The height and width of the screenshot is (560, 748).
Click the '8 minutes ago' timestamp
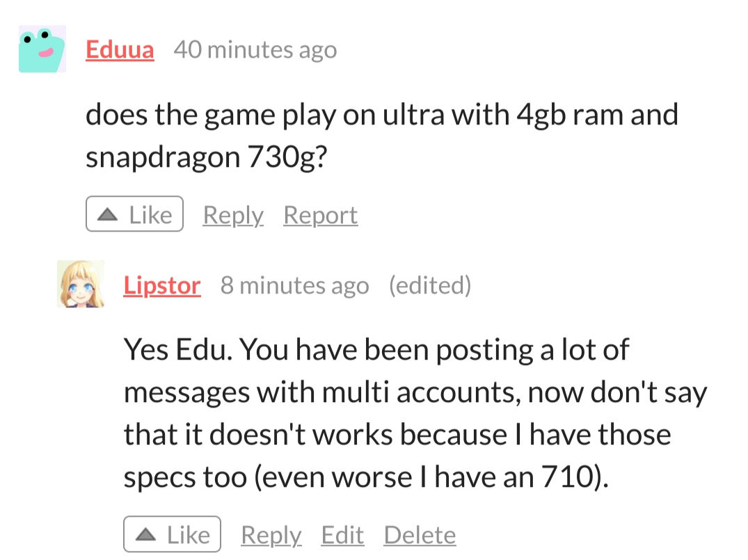click(294, 285)
